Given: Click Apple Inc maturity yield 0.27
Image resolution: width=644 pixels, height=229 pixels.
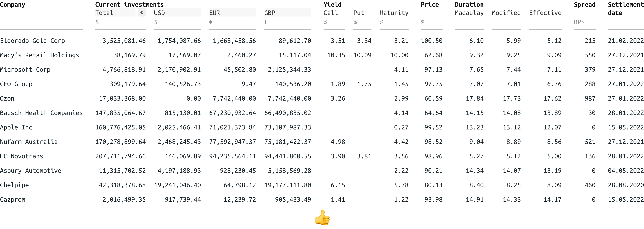Looking at the screenshot, I should [401, 127].
